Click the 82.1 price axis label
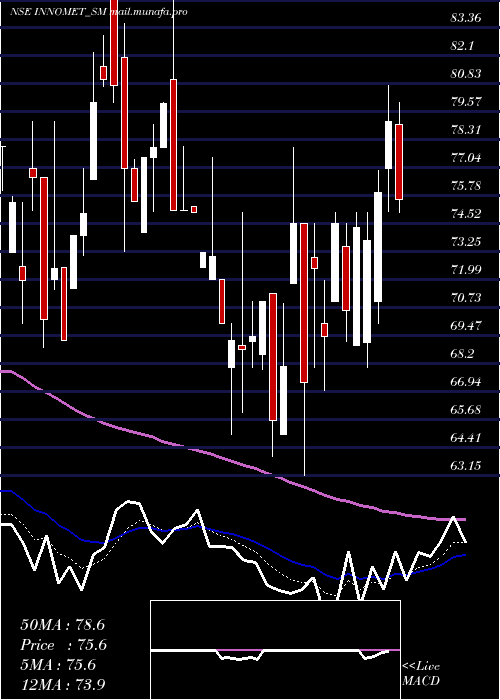 pyautogui.click(x=462, y=46)
